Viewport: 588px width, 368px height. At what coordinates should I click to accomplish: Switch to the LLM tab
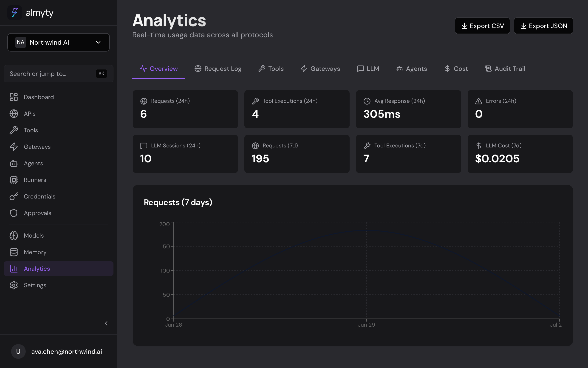(x=368, y=69)
